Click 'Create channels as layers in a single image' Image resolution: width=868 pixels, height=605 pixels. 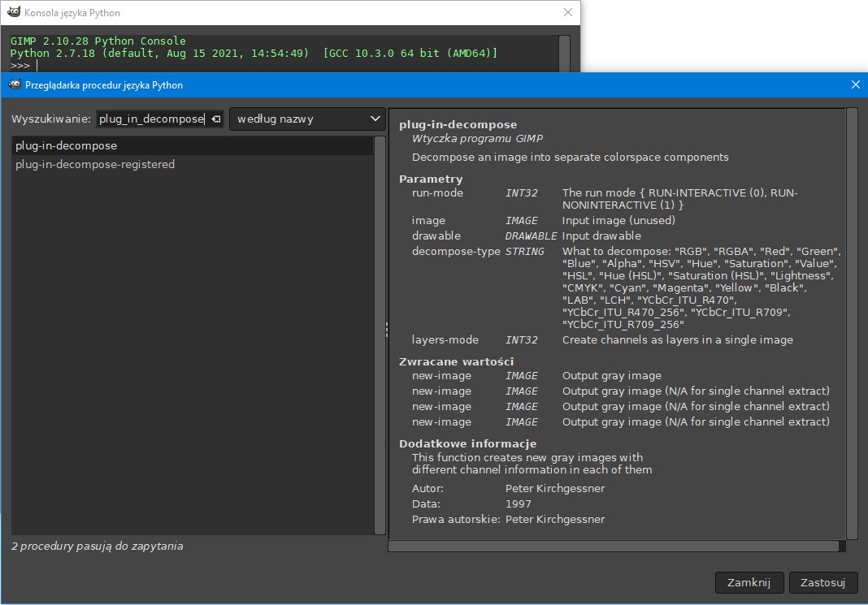(x=678, y=339)
